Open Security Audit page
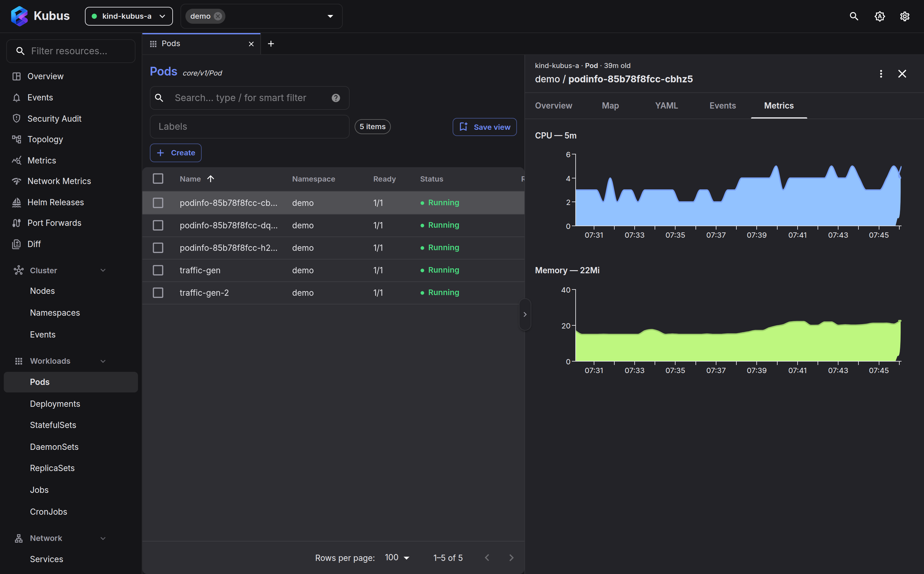The width and height of the screenshot is (924, 574). pyautogui.click(x=54, y=119)
